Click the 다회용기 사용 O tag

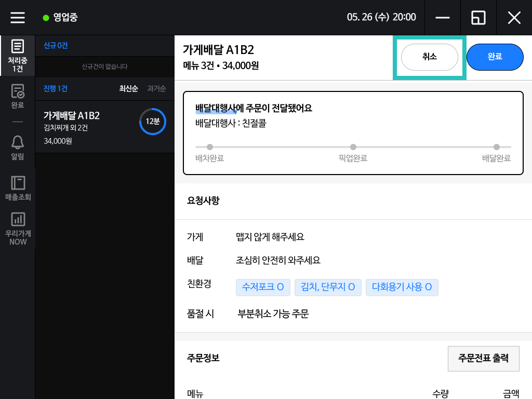(402, 287)
